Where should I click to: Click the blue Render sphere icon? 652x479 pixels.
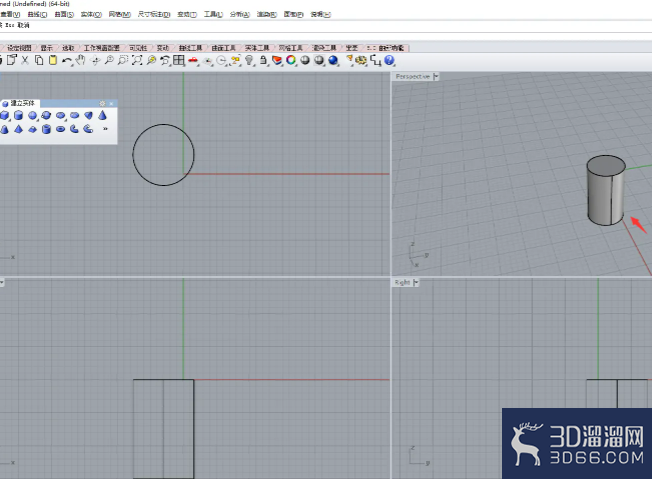pos(333,60)
